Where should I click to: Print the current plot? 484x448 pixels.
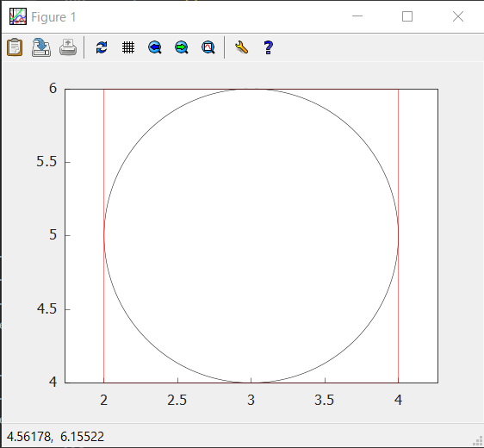68,47
